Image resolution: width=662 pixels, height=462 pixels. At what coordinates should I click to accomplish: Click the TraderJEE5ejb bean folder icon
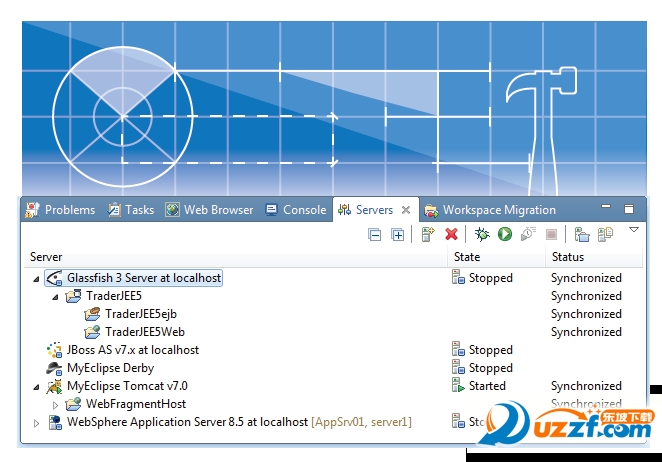point(92,314)
